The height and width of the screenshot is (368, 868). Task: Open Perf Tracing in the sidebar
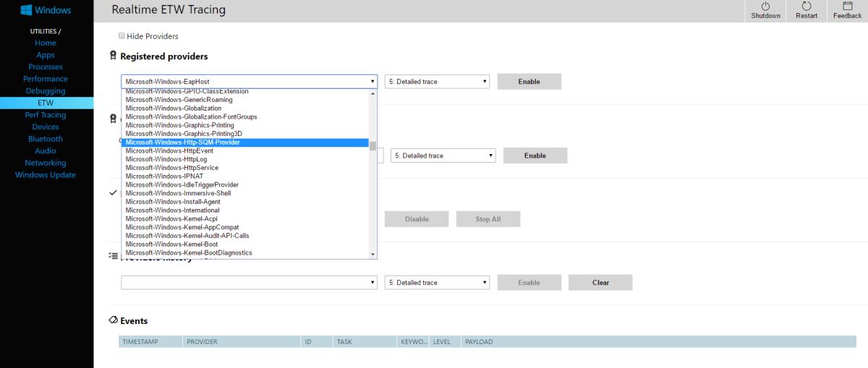[46, 115]
